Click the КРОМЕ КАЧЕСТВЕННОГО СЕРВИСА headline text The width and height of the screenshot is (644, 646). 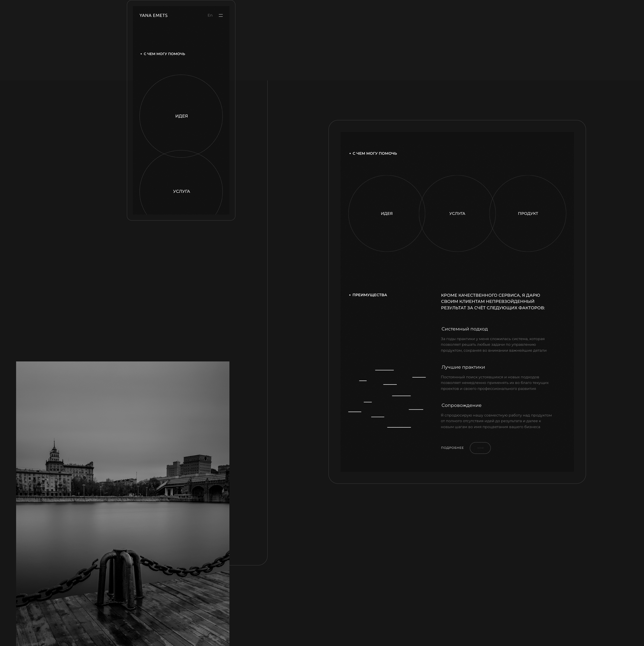tap(492, 301)
